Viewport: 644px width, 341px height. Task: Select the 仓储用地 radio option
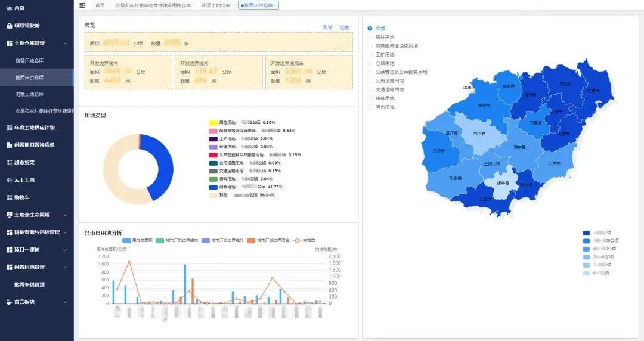click(370, 63)
